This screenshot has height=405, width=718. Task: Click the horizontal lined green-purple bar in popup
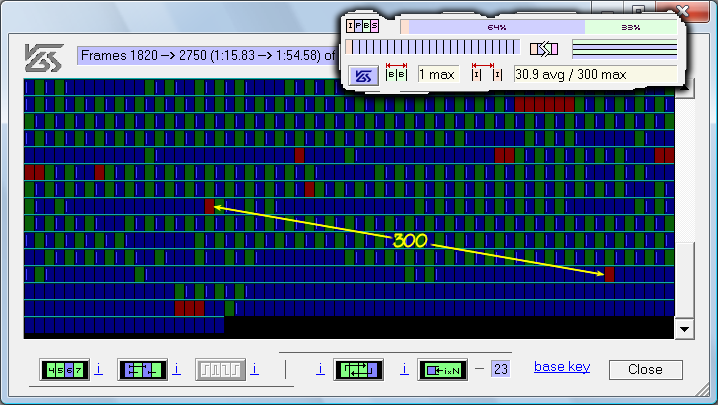[625, 49]
